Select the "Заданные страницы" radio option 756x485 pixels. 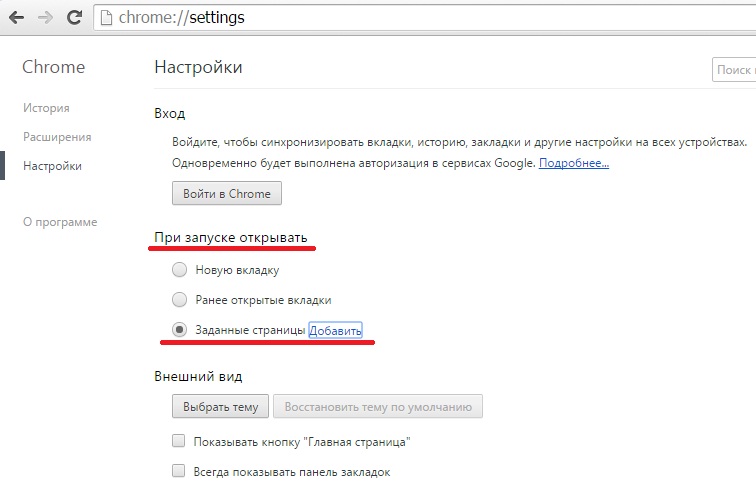[x=180, y=330]
